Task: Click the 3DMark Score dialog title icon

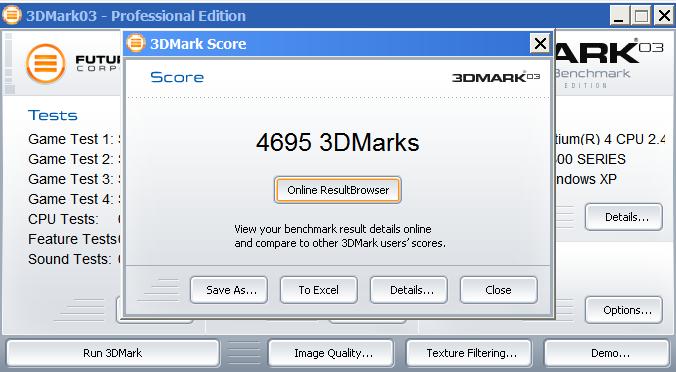Action: (135, 43)
